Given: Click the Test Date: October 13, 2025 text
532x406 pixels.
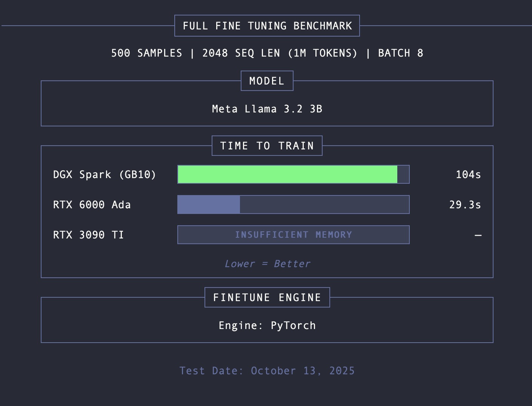Looking at the screenshot, I should coord(267,371).
